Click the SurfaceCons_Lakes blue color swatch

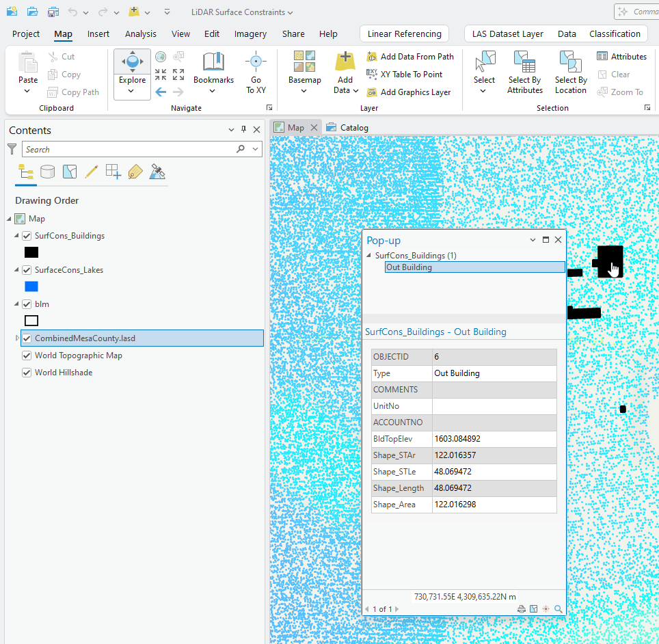coord(31,286)
